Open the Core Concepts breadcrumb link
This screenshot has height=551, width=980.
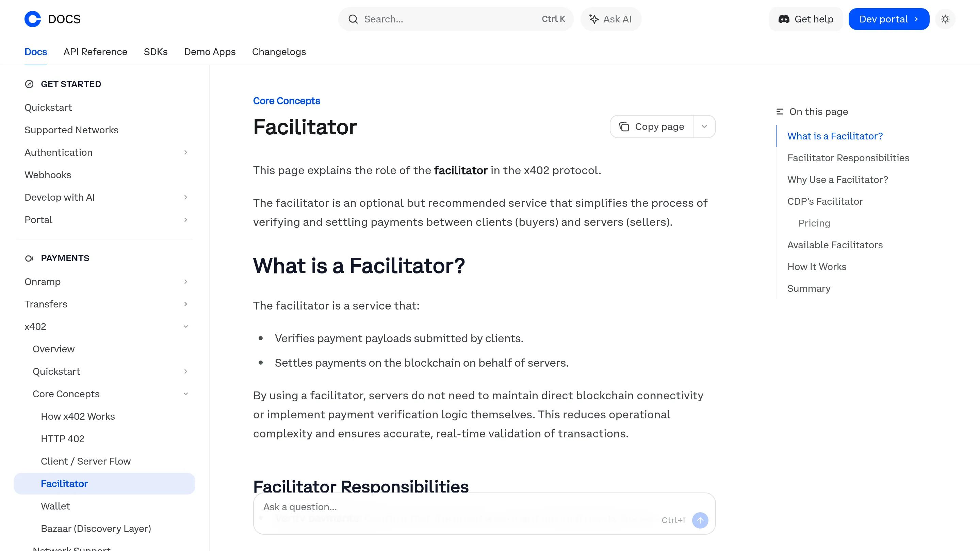coord(287,101)
